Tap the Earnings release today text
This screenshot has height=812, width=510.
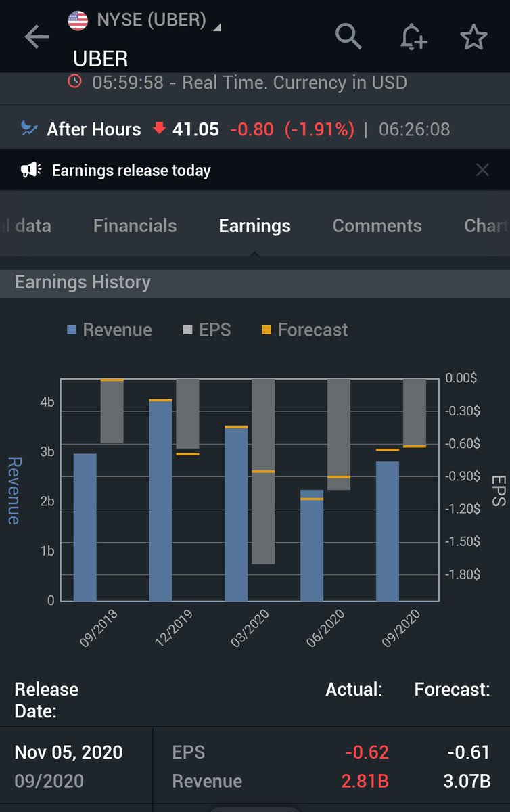pos(131,170)
